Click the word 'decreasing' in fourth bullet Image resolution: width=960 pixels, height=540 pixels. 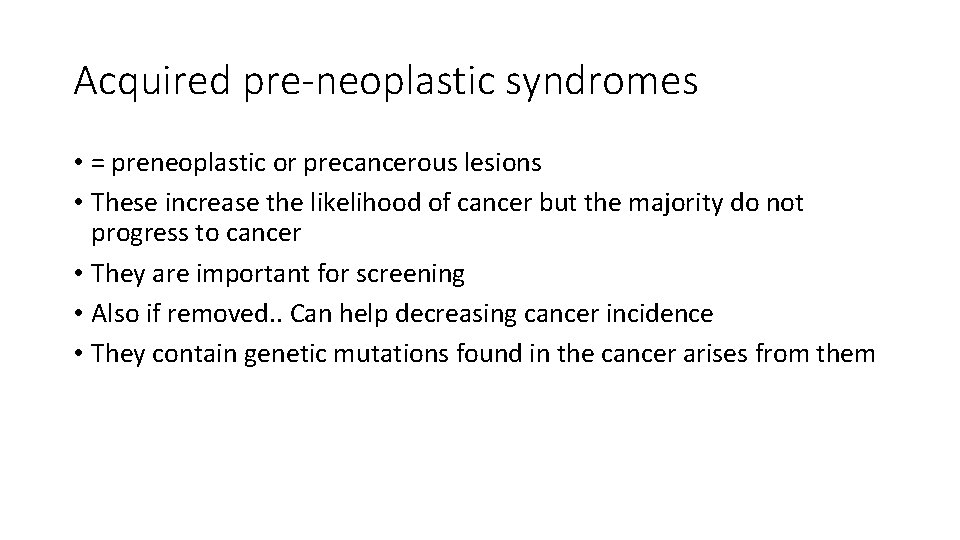pos(456,314)
